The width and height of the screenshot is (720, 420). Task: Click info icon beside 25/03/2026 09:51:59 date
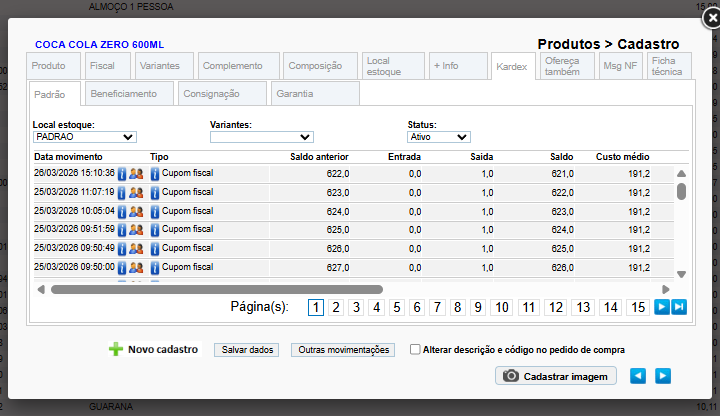(122, 230)
